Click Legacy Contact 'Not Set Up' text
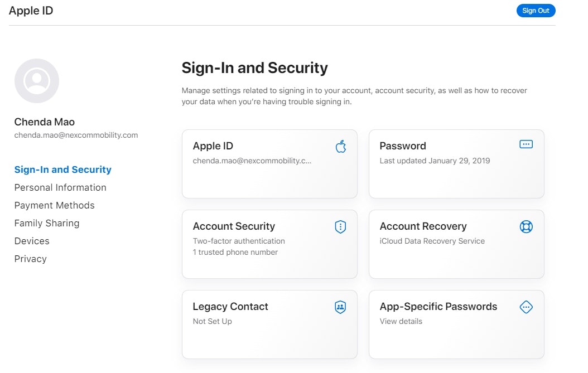 click(213, 321)
